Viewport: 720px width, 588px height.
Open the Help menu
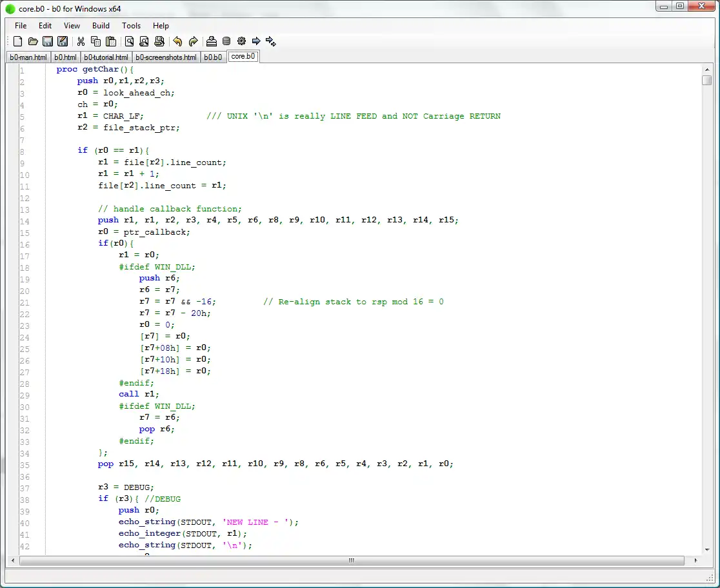pos(161,26)
